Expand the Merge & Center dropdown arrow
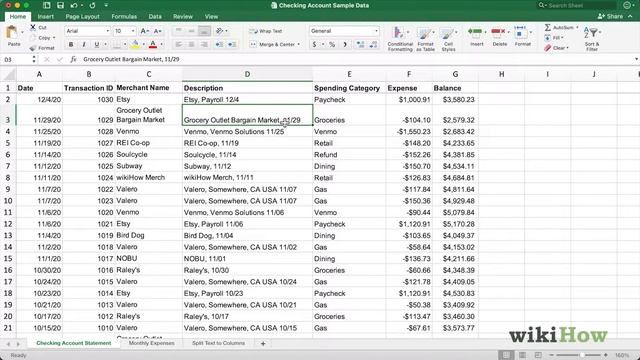Viewport: 640px width, 360px height. (299, 44)
